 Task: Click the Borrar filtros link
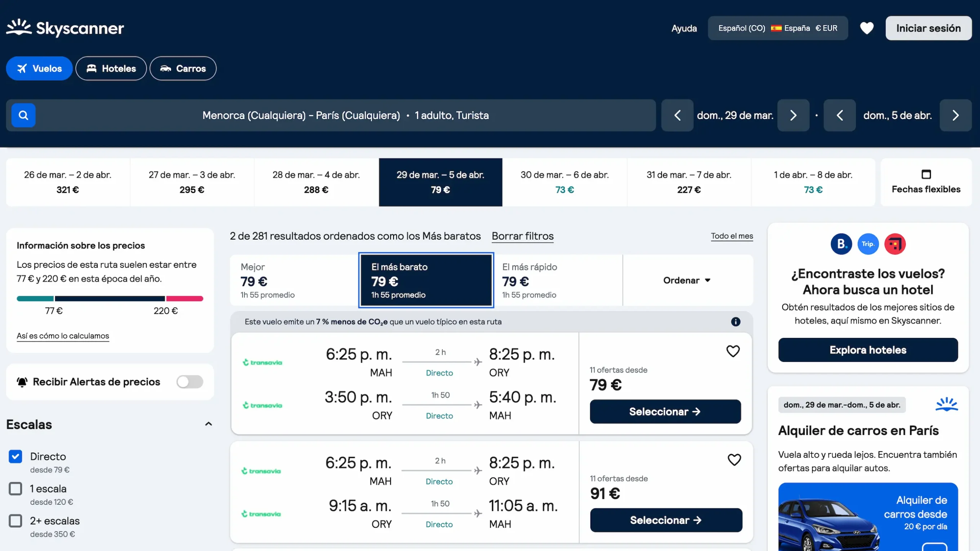point(523,236)
